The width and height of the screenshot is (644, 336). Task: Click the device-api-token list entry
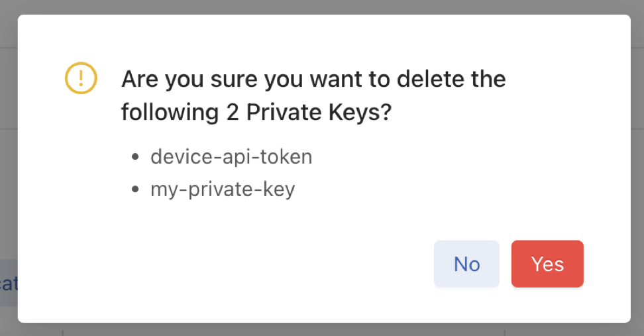[x=231, y=157]
